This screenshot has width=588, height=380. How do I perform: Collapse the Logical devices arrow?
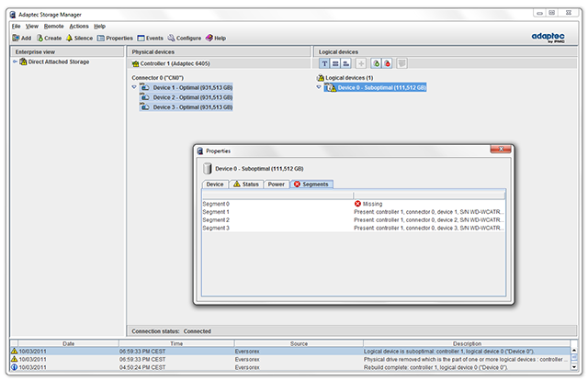coord(319,87)
